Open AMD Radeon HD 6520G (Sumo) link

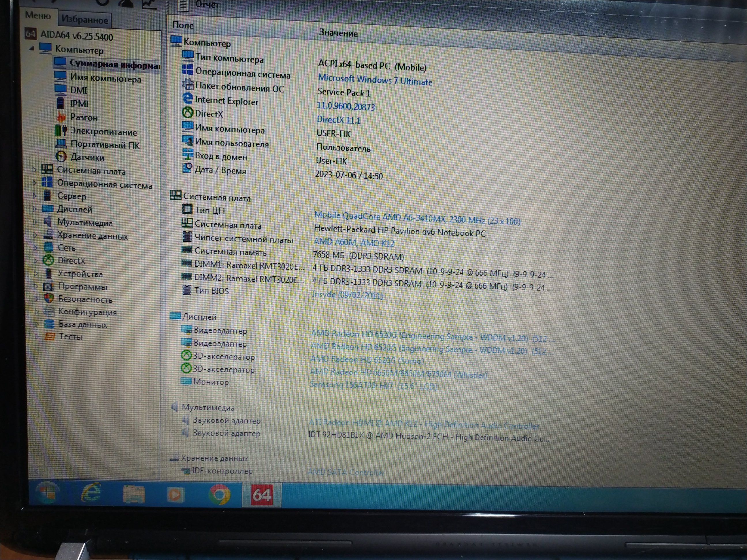coord(367,360)
